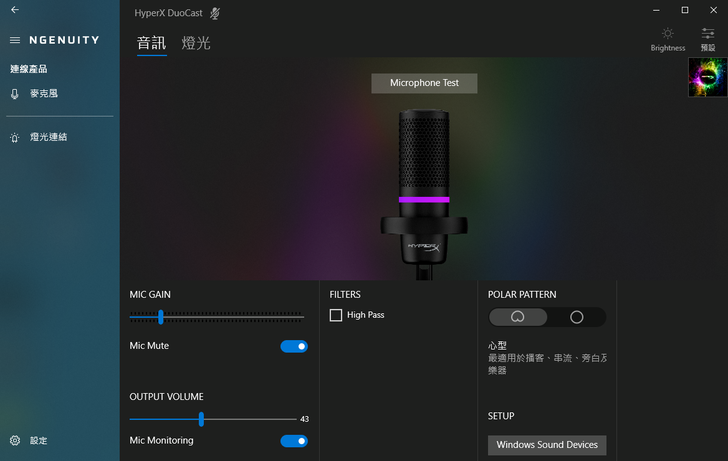
Task: Switch to the 燈光 lighting tab
Action: coord(196,43)
